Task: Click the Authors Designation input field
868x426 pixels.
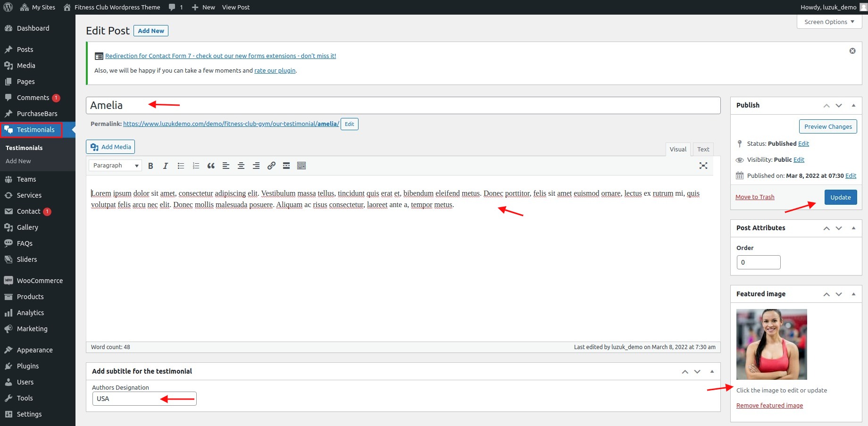Action: 144,399
